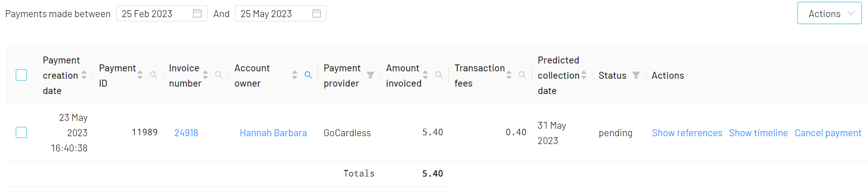868x189 pixels.
Task: Sort the Account owner column
Action: [294, 75]
